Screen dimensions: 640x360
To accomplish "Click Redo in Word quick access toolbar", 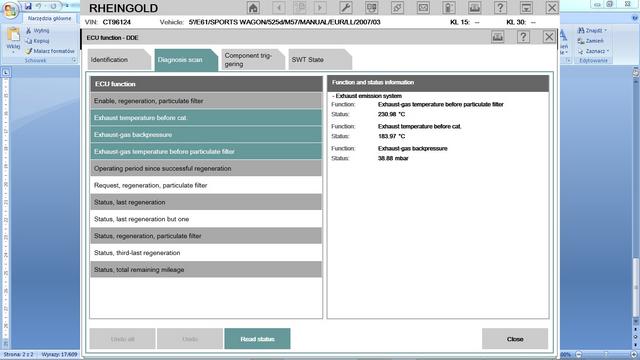I will click(x=53, y=6).
